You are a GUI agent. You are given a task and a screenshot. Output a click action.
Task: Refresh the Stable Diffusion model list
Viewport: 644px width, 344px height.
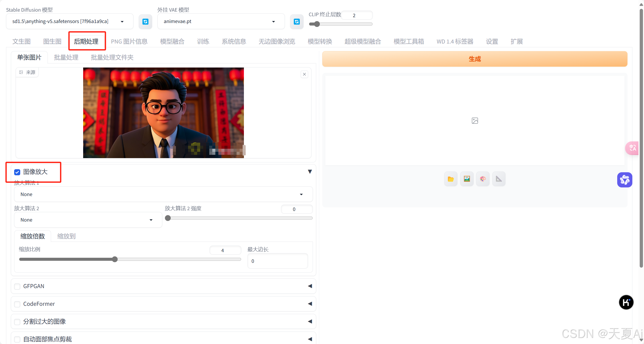coord(145,22)
